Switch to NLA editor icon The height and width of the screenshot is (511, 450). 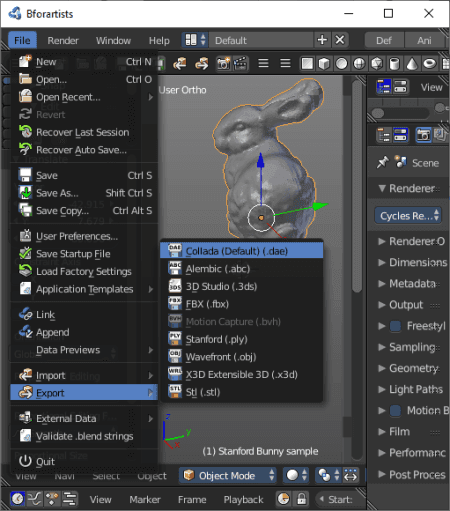[70, 499]
